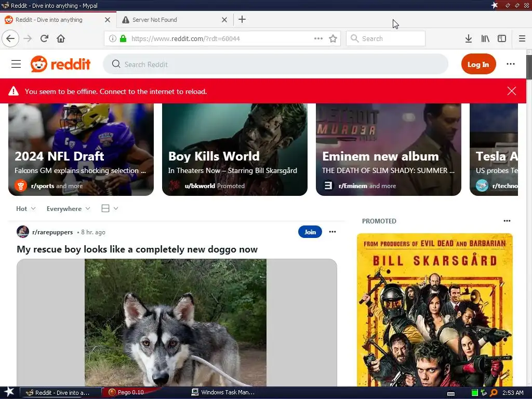Click the browser forward arrow

point(28,38)
